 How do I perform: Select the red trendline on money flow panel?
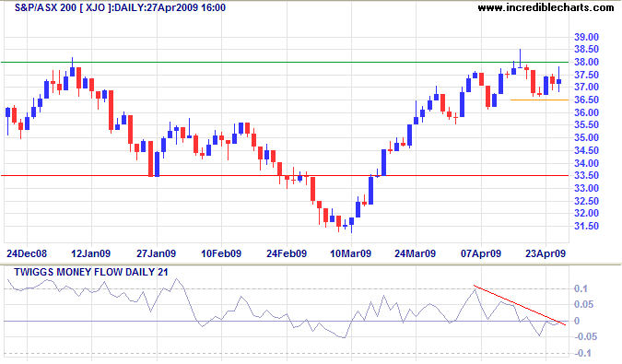coord(520,305)
